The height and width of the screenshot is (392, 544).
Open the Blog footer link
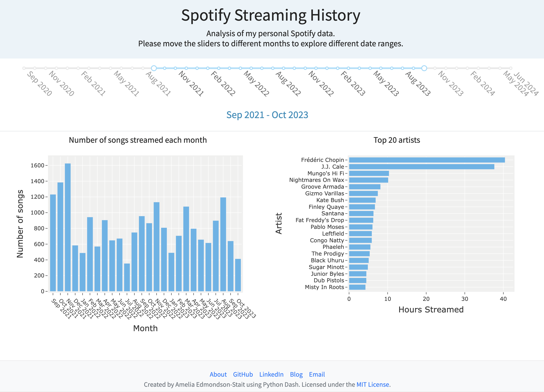(296, 374)
